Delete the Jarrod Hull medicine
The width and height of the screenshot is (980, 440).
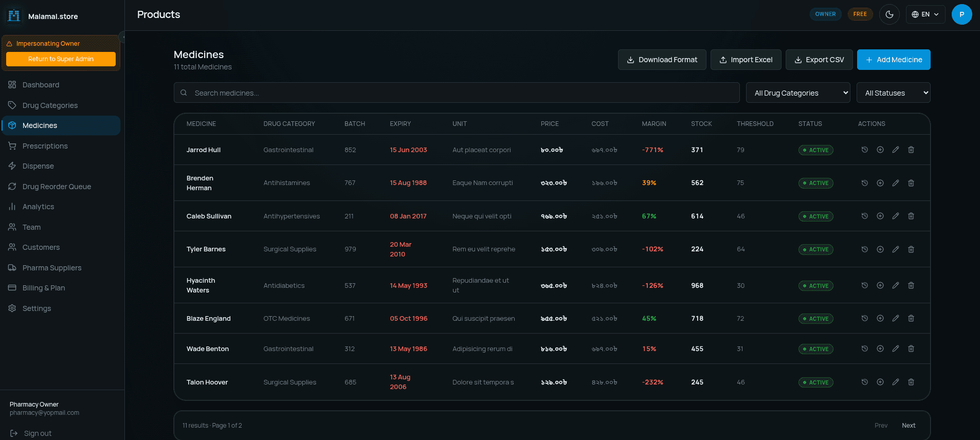911,150
